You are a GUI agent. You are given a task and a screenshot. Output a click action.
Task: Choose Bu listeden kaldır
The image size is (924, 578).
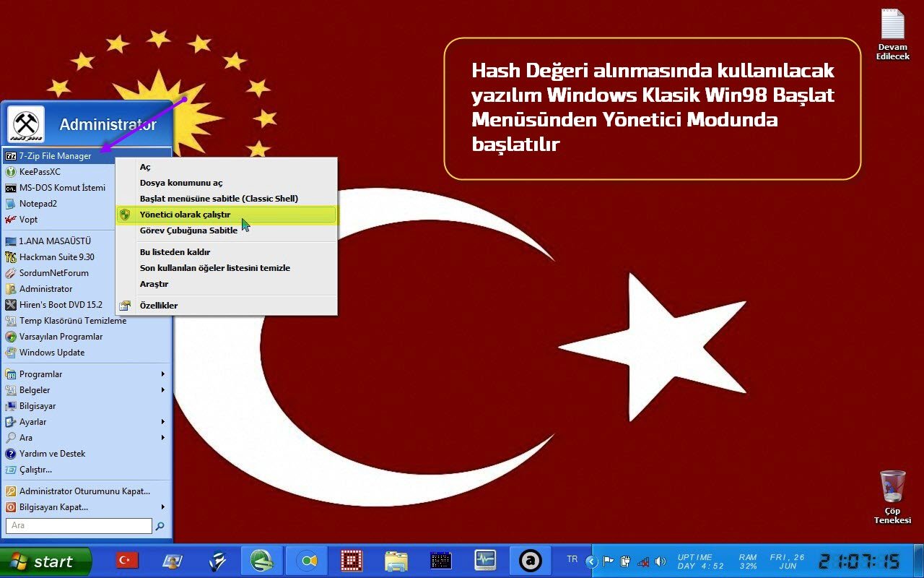coord(227,252)
